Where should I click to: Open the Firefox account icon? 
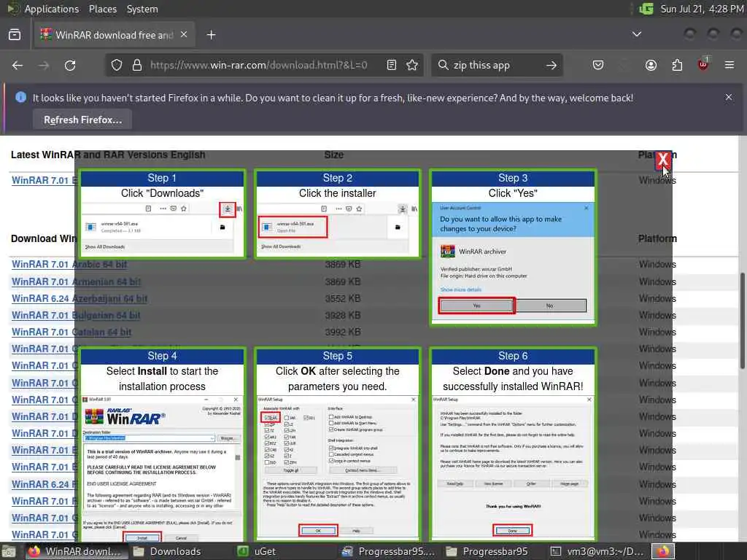point(651,65)
